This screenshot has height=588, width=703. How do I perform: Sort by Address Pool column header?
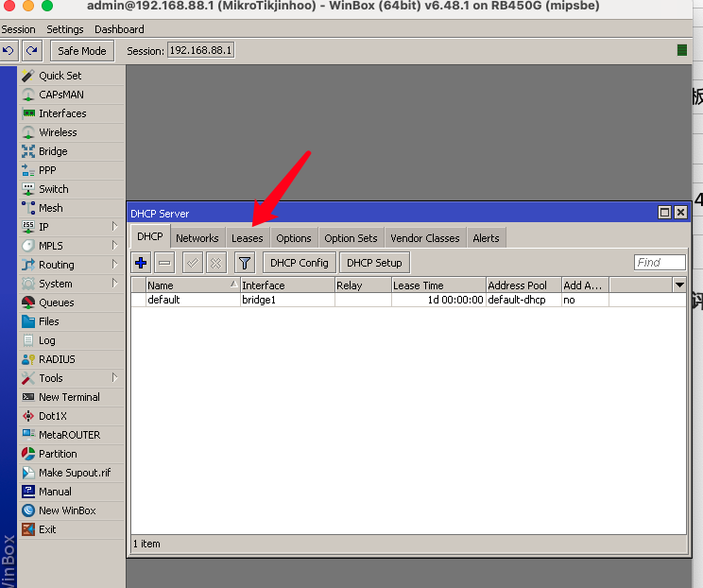[x=524, y=285]
